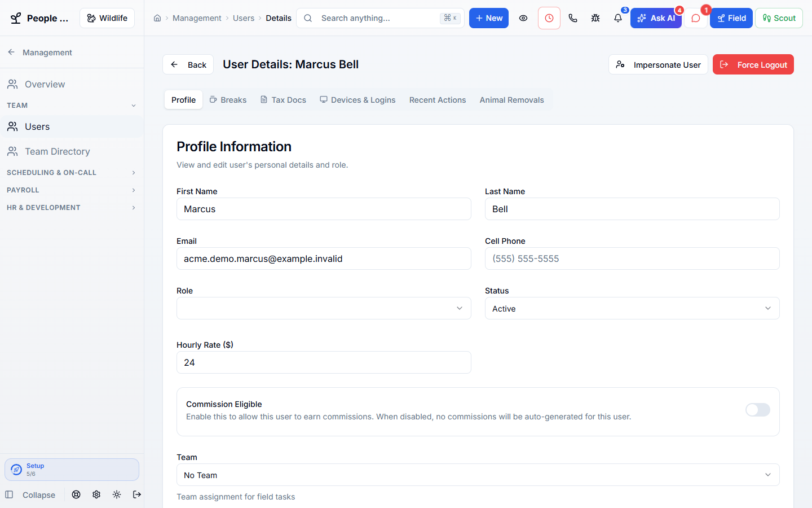Click the support lifebuoy icon
The height and width of the screenshot is (508, 812).
[76, 494]
